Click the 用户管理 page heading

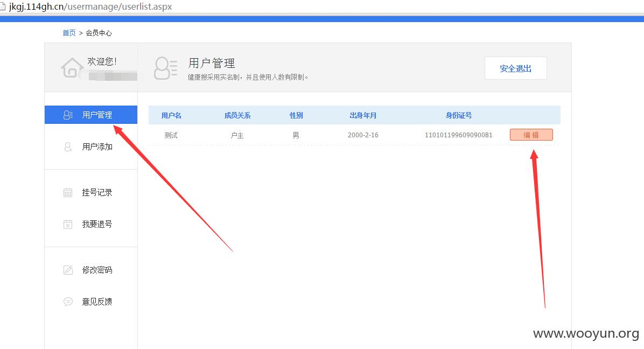212,63
